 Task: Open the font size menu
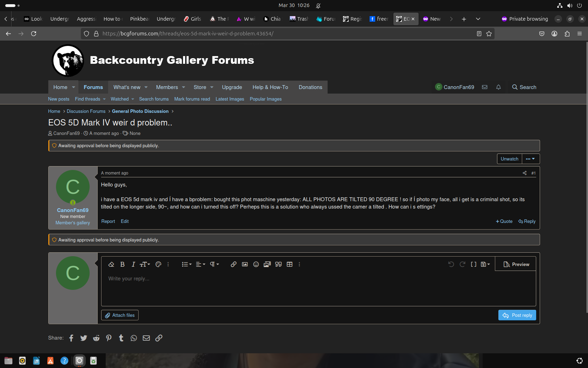click(145, 264)
